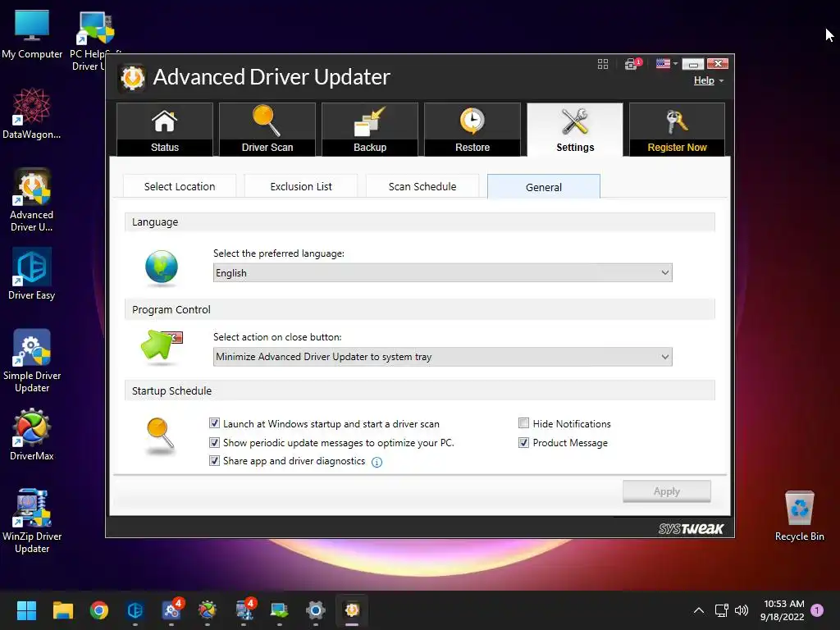
Task: Click the Systweak brand logo
Action: click(691, 529)
